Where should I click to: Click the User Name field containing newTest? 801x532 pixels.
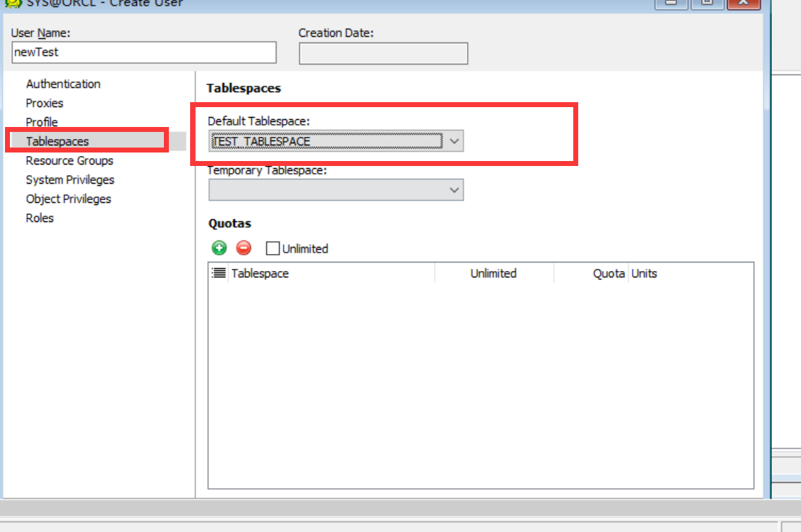(144, 52)
